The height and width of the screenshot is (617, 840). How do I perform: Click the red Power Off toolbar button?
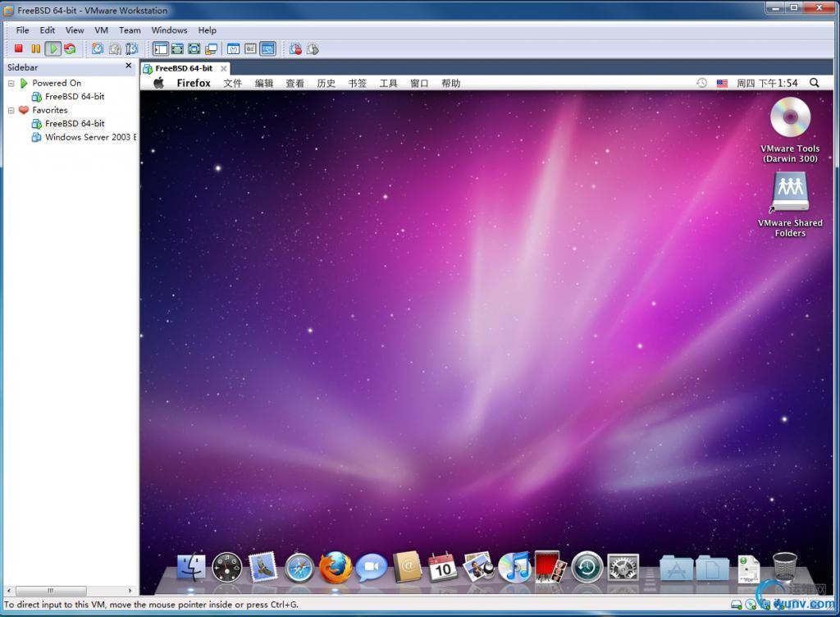pyautogui.click(x=19, y=48)
